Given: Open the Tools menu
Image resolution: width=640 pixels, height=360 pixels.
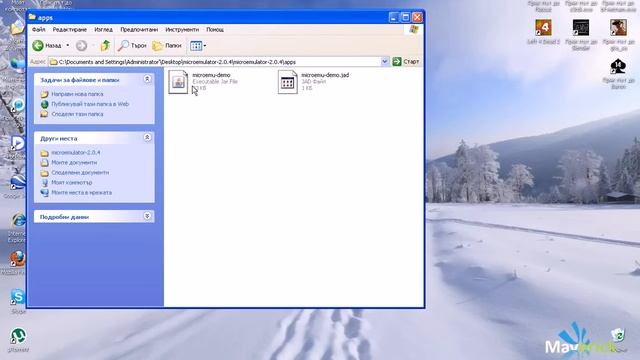Looking at the screenshot, I should pyautogui.click(x=182, y=29).
